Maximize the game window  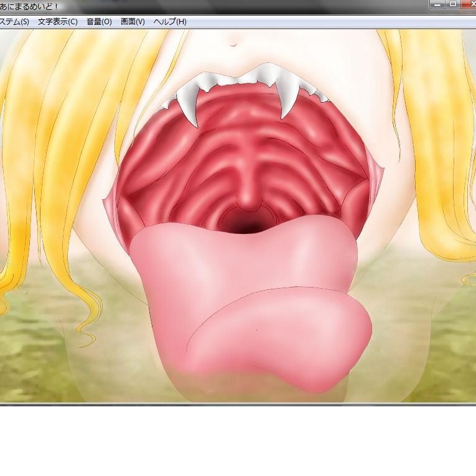(x=452, y=4)
